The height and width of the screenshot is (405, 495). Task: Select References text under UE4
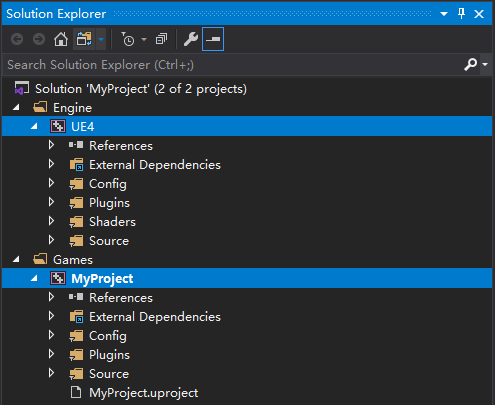point(121,146)
